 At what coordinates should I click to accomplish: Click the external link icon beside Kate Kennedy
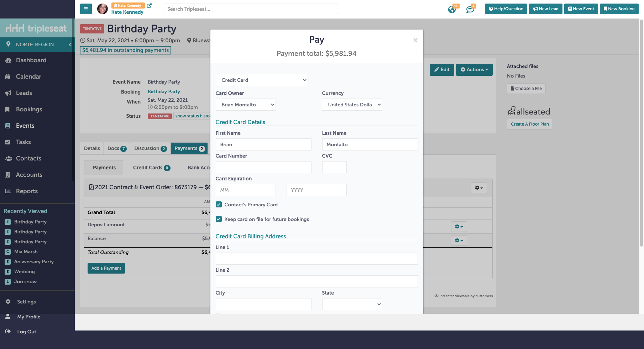pos(149,6)
